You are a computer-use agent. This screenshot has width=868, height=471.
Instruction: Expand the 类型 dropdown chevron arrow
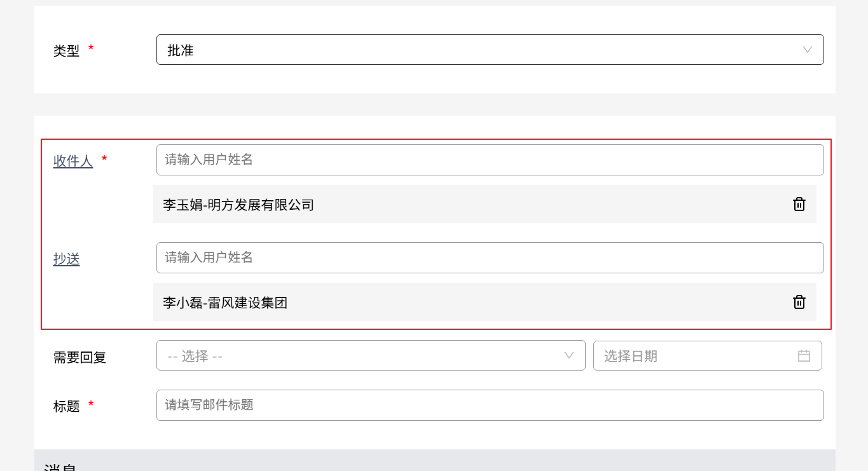pos(808,50)
